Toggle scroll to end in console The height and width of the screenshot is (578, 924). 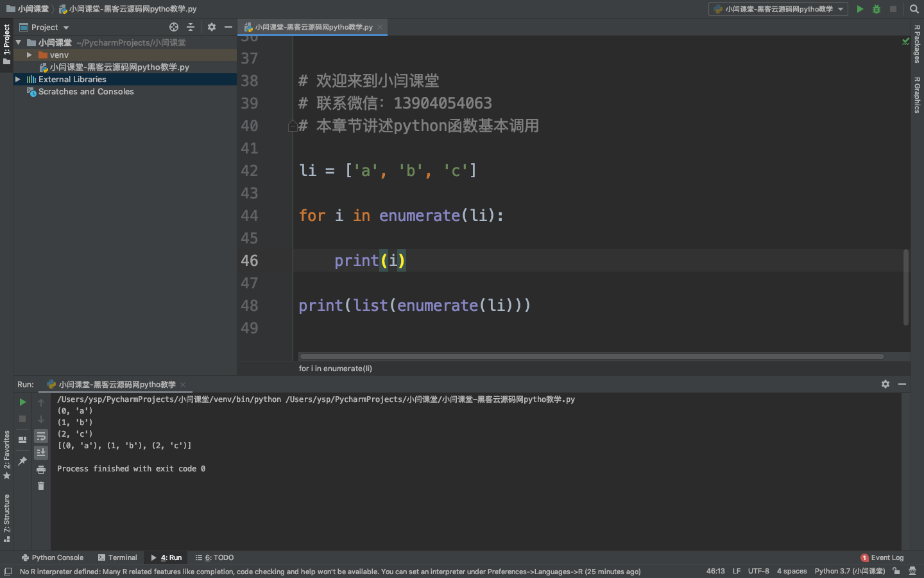[41, 453]
